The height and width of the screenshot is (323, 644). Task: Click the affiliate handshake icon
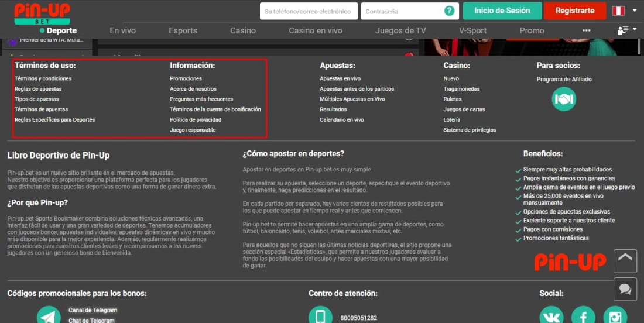(564, 99)
